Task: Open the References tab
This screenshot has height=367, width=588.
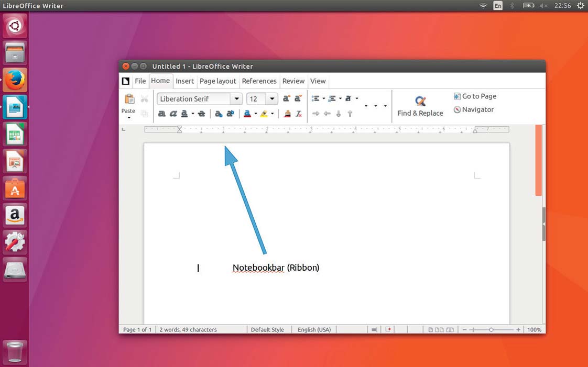Action: pos(259,81)
